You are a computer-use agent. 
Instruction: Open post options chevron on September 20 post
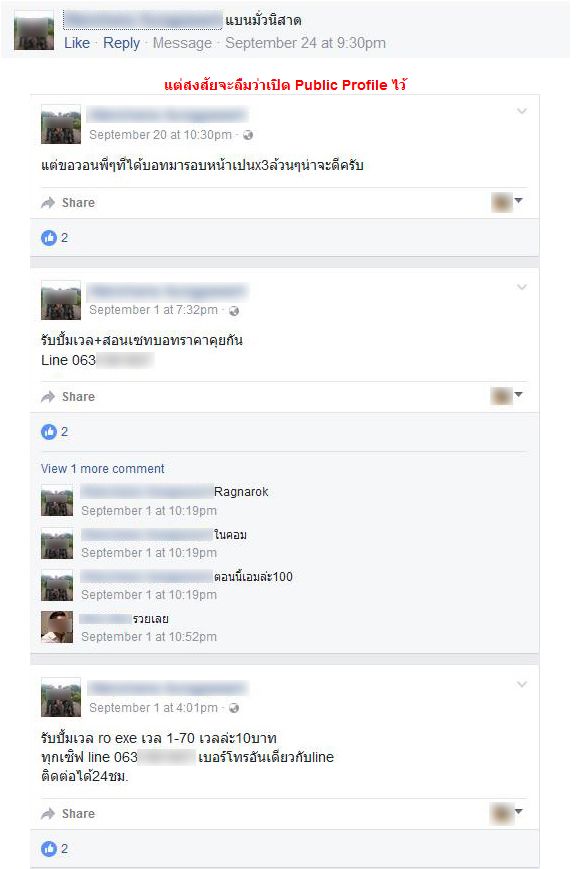[522, 111]
